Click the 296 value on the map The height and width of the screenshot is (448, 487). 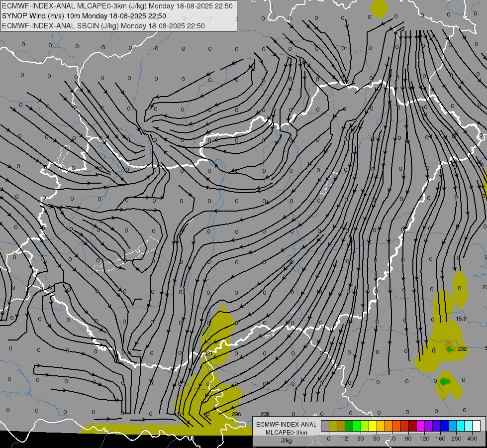tap(236, 414)
